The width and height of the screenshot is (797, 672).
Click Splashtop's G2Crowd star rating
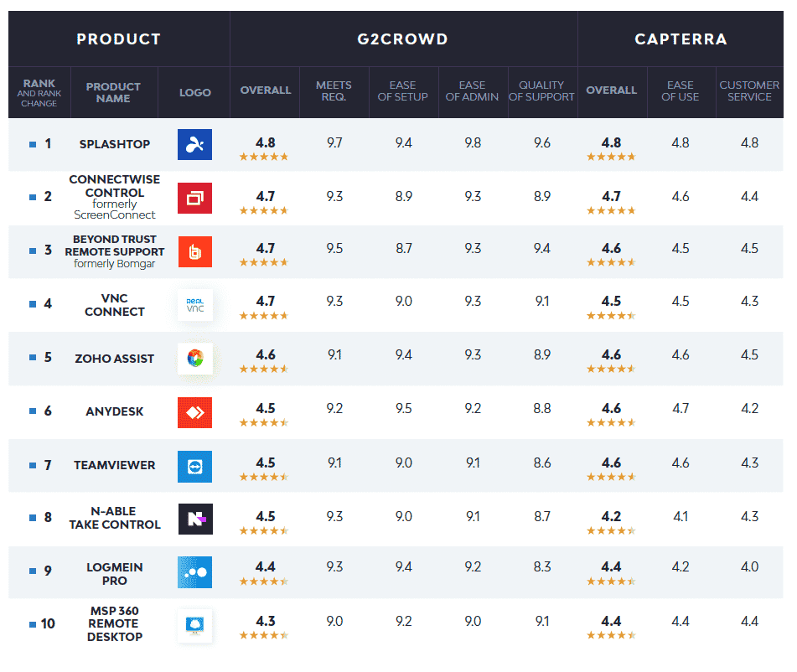tap(264, 157)
